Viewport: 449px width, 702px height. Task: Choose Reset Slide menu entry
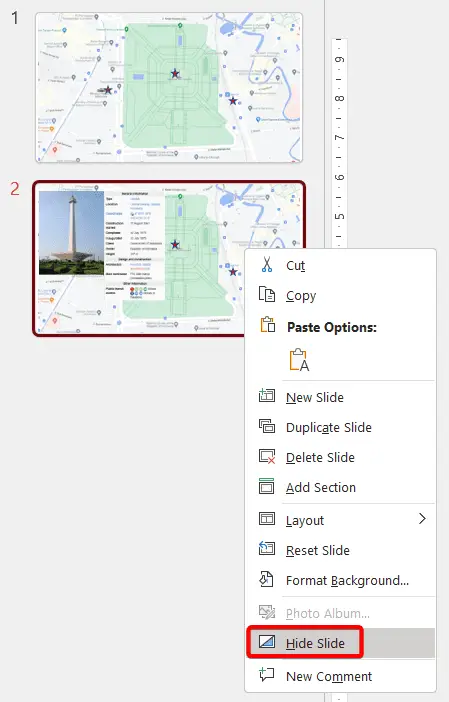click(340, 550)
